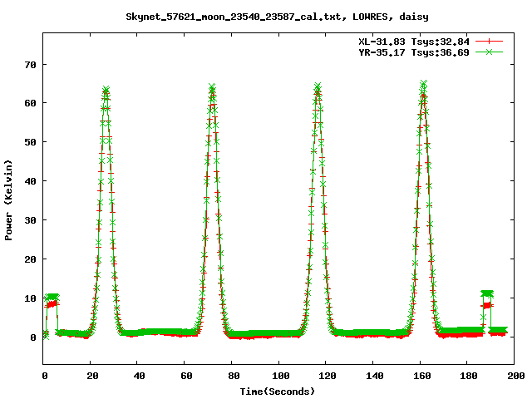Click the calibration pulse near 188 seconds
Viewport: 532px width, 399px height.
[x=487, y=298]
